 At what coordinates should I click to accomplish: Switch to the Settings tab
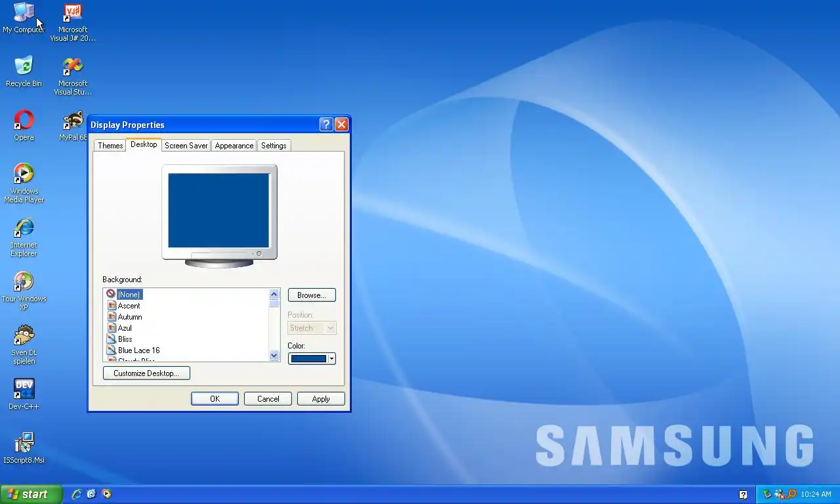pyautogui.click(x=274, y=146)
